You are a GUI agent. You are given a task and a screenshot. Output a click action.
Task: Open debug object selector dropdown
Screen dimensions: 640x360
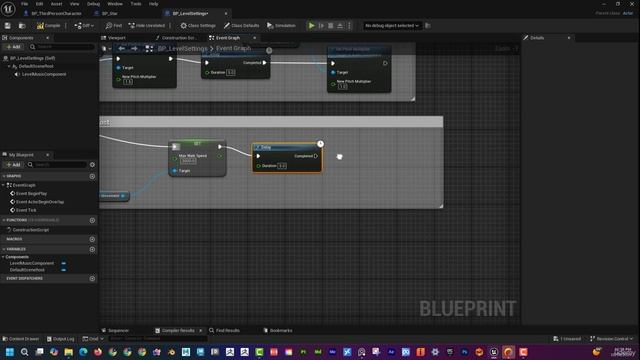click(392, 26)
